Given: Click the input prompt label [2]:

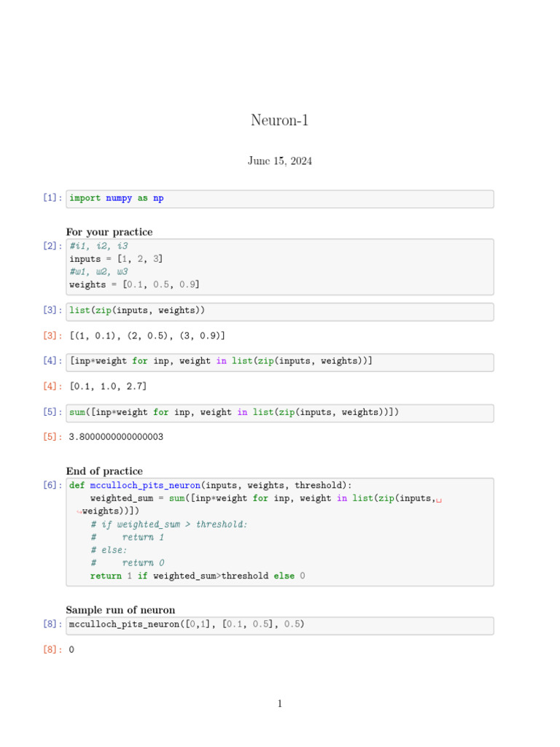Looking at the screenshot, I should click(52, 246).
